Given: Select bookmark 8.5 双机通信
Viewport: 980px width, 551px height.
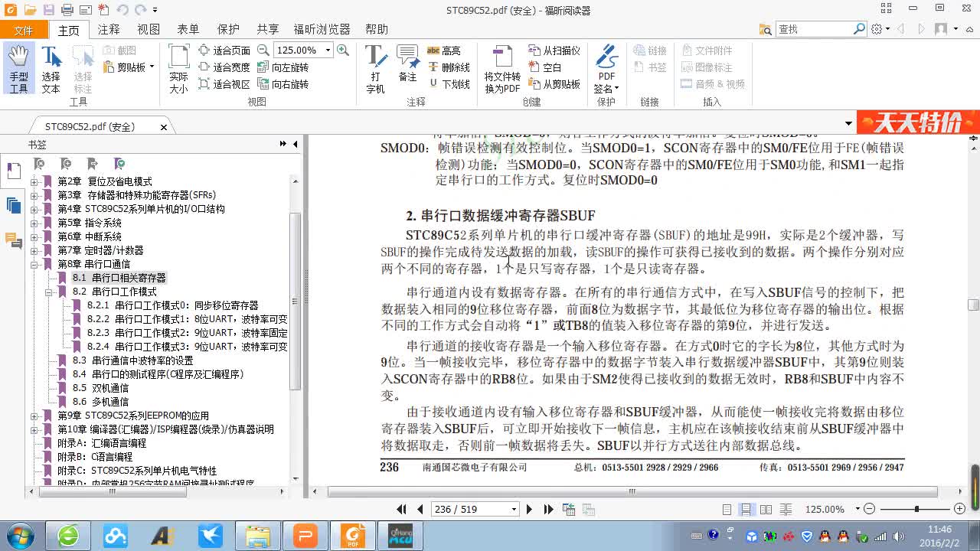Looking at the screenshot, I should click(100, 388).
